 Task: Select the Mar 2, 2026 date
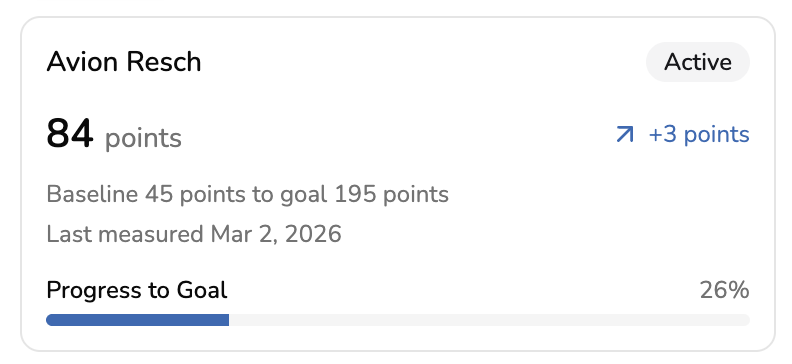click(x=276, y=234)
